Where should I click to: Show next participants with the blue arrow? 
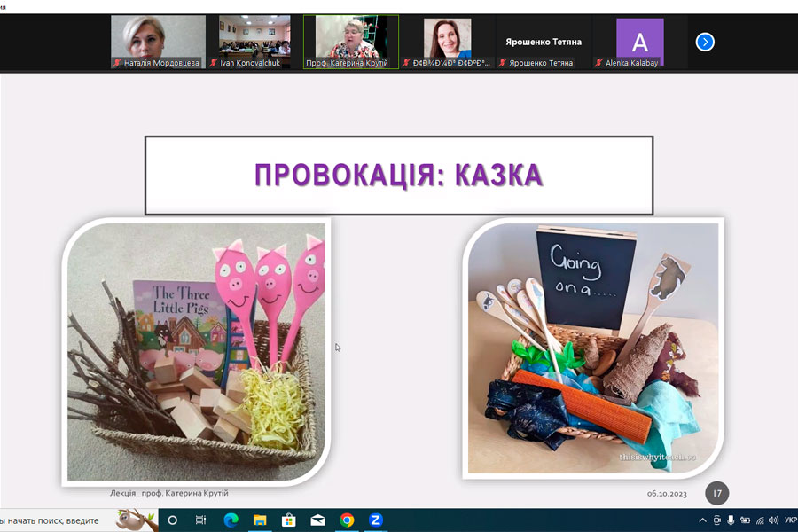pyautogui.click(x=705, y=42)
